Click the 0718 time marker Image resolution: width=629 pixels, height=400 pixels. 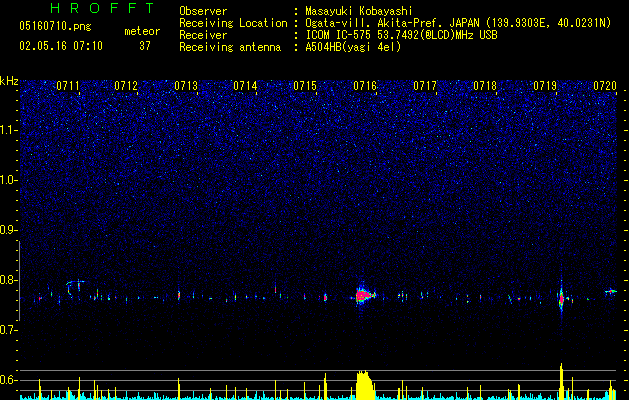pos(485,86)
